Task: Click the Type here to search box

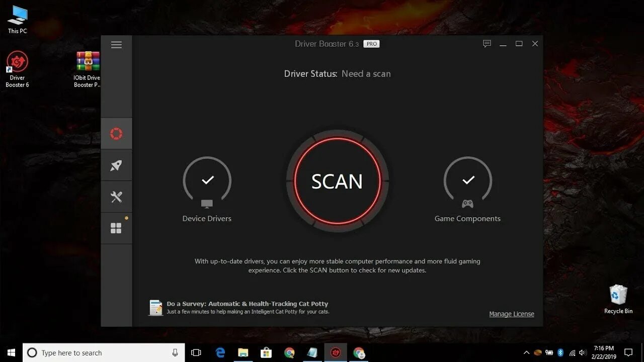Action: point(104,353)
